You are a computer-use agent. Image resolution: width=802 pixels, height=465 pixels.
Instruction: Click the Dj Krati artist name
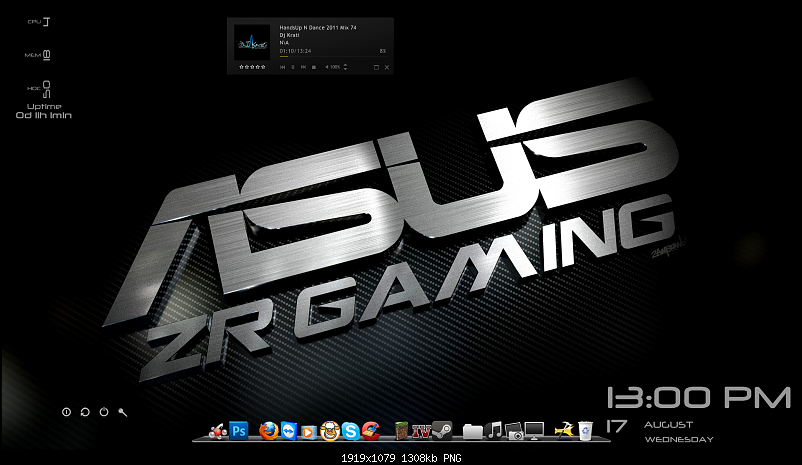(289, 35)
